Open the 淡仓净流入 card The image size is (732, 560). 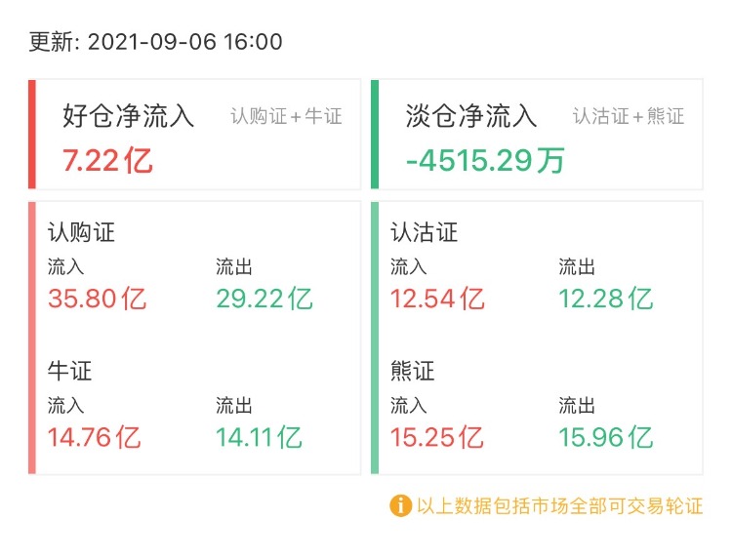(537, 134)
